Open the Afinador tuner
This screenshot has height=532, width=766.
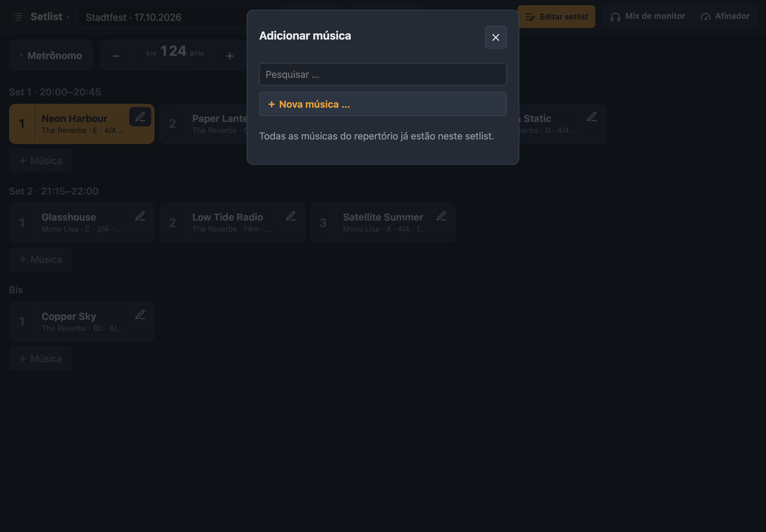click(x=725, y=16)
